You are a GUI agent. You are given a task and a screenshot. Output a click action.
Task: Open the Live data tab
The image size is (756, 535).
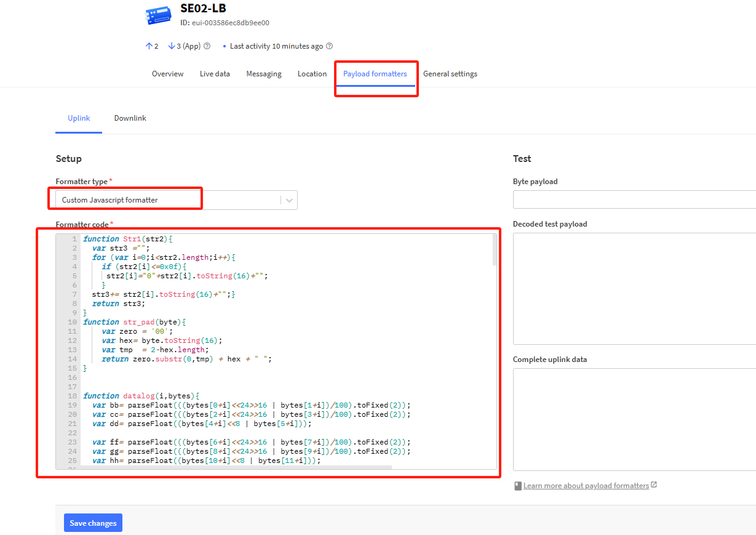point(215,74)
